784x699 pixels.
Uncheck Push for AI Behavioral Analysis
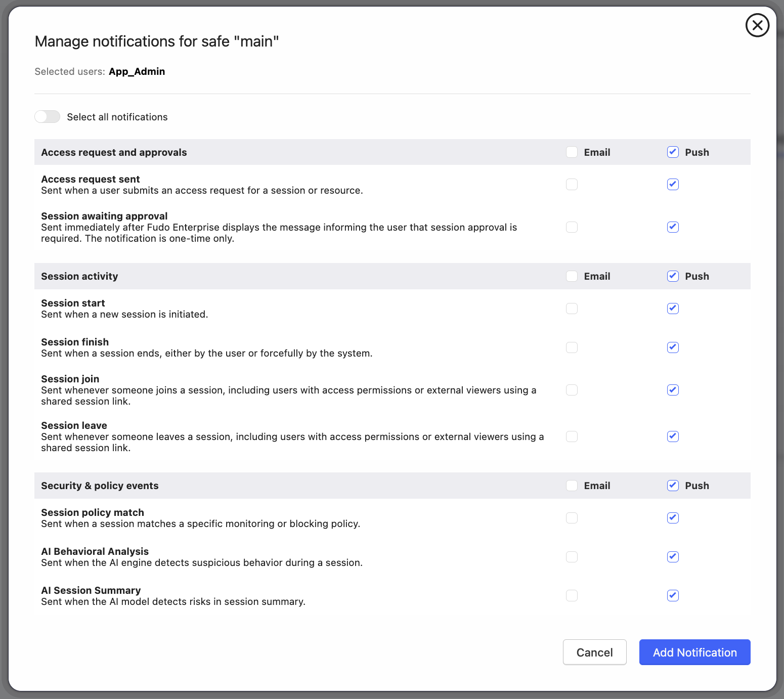point(673,557)
